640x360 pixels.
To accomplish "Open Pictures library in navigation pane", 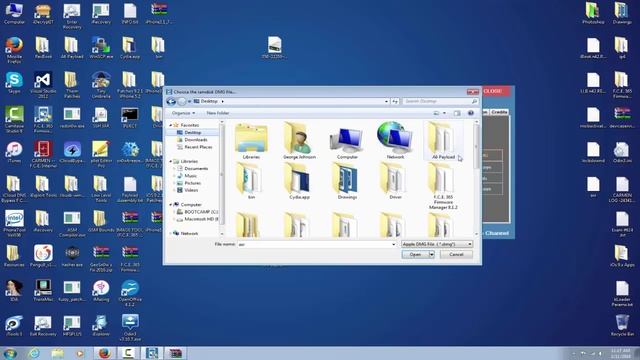I will (x=192, y=183).
